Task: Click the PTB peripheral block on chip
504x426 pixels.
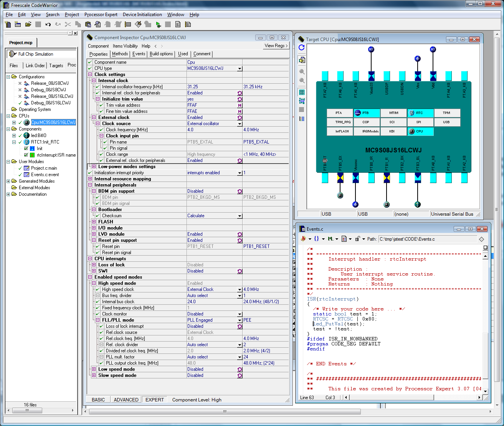Action: coord(366,113)
